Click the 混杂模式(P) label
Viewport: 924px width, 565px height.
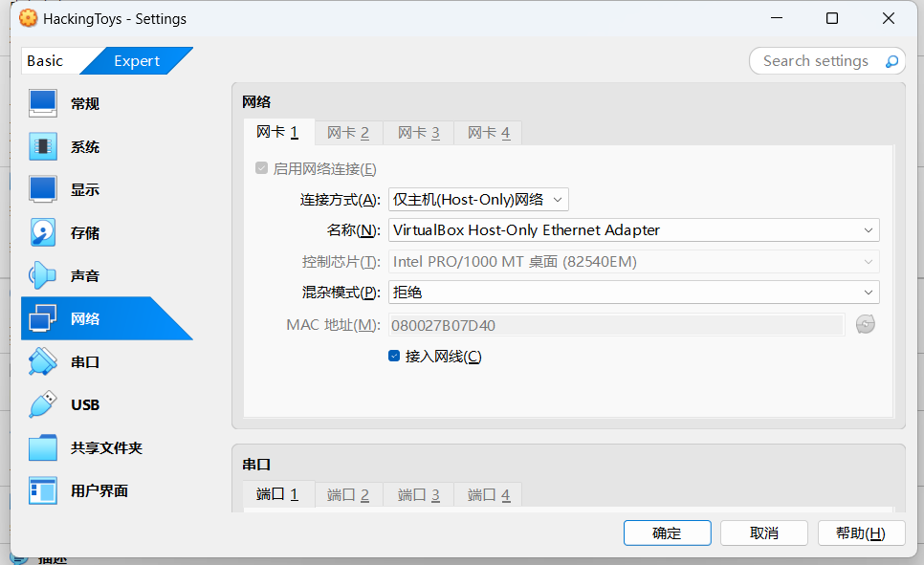pyautogui.click(x=341, y=293)
